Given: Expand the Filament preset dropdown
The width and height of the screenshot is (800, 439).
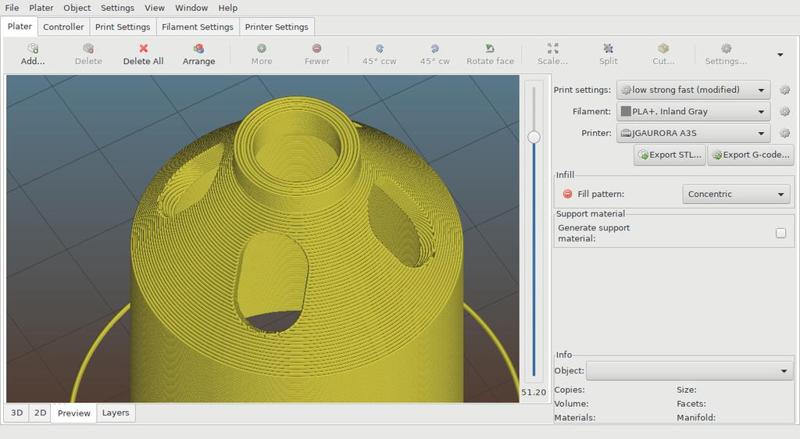Looking at the screenshot, I should point(693,111).
